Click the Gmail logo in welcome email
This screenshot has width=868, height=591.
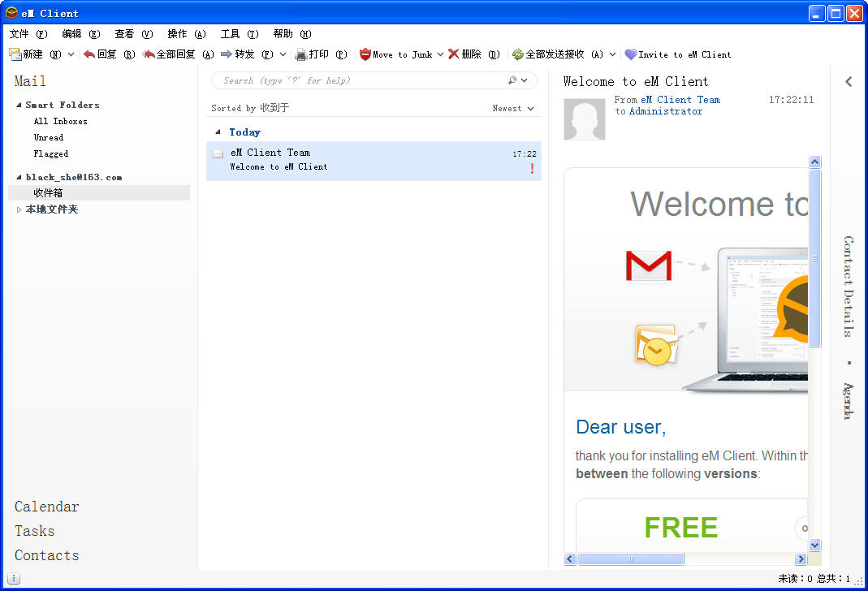pyautogui.click(x=649, y=265)
